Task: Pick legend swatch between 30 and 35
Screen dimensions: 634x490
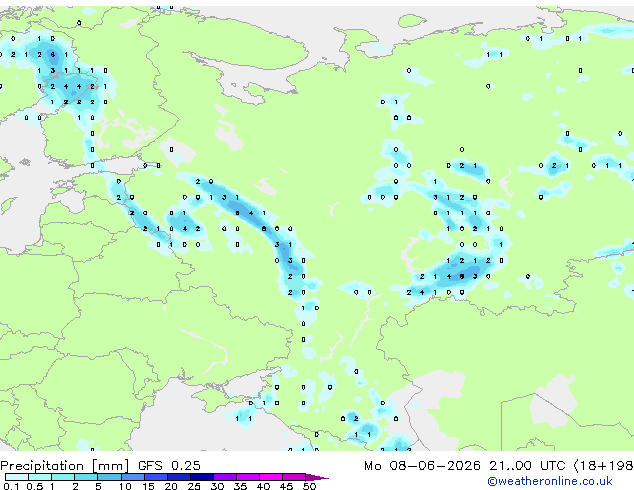Action: [x=224, y=477]
